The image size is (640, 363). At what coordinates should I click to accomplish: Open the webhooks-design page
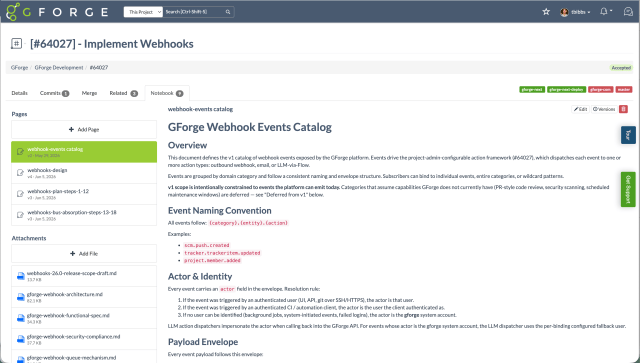84,173
